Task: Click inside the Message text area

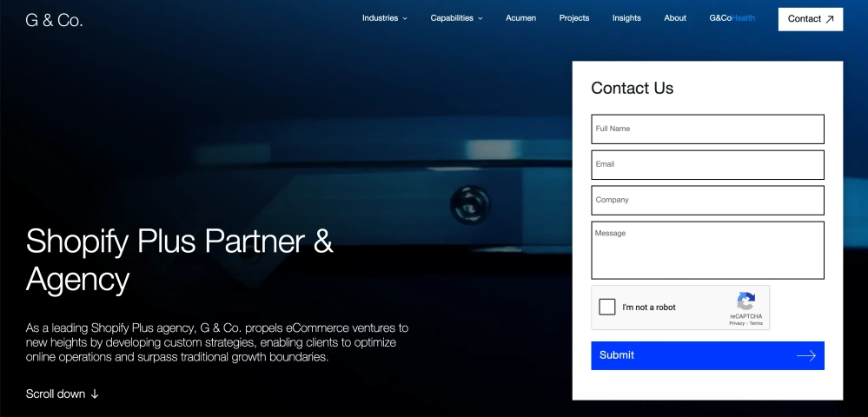Action: point(707,250)
